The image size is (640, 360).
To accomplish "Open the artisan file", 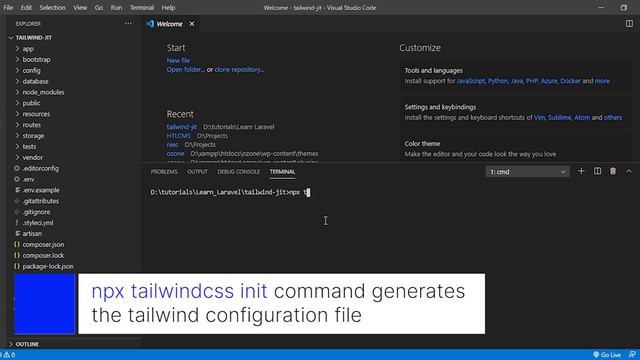I will pos(32,234).
